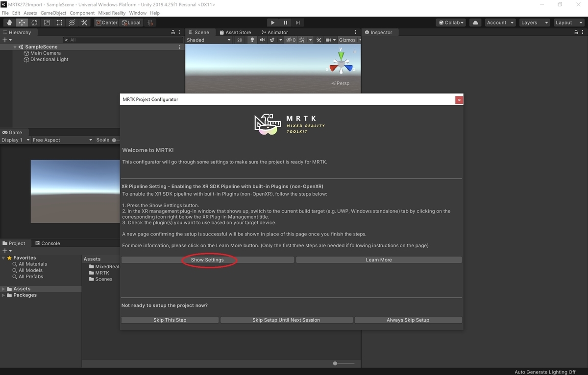Select the Scale tool

pyautogui.click(x=47, y=23)
